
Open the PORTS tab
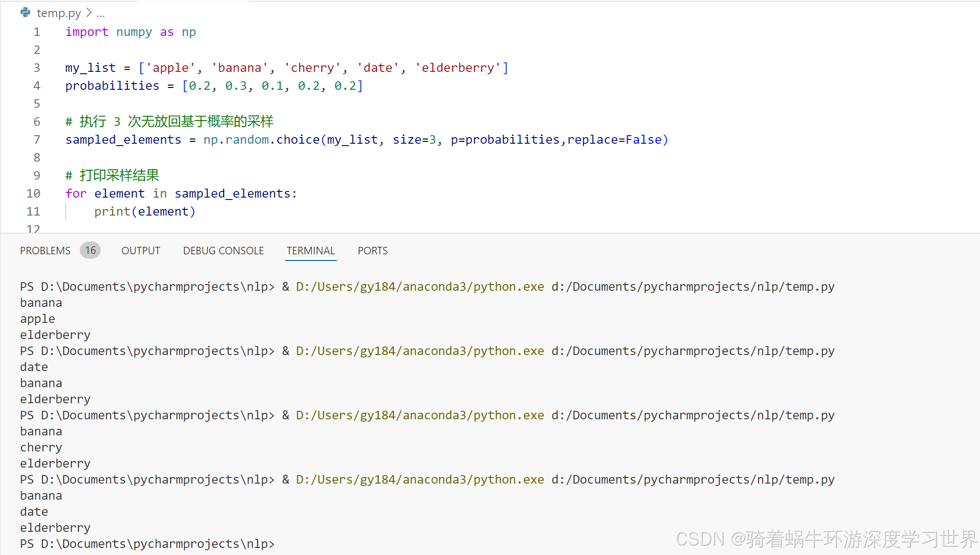point(373,251)
